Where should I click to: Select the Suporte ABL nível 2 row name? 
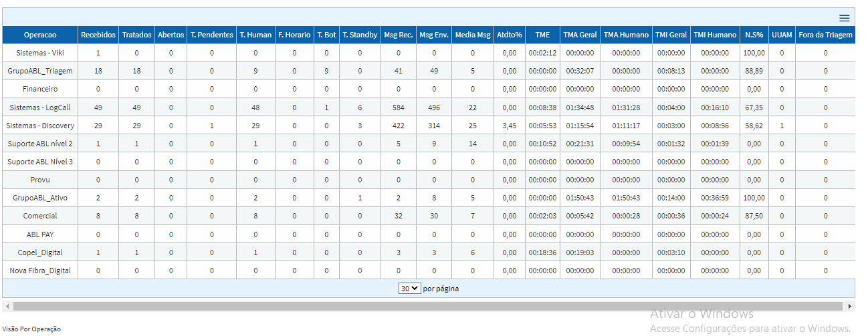(40, 144)
